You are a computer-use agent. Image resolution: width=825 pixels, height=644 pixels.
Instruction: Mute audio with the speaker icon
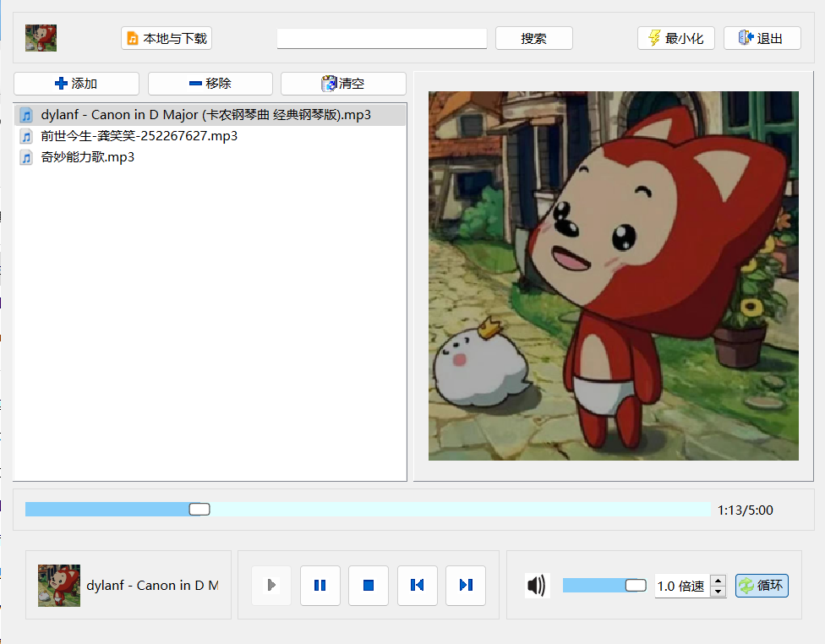pos(538,586)
